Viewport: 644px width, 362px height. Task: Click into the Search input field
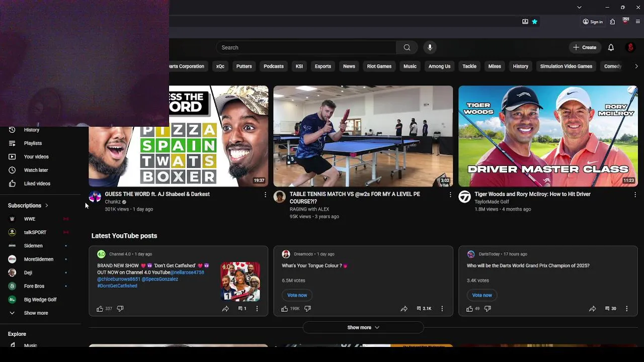pos(306,47)
